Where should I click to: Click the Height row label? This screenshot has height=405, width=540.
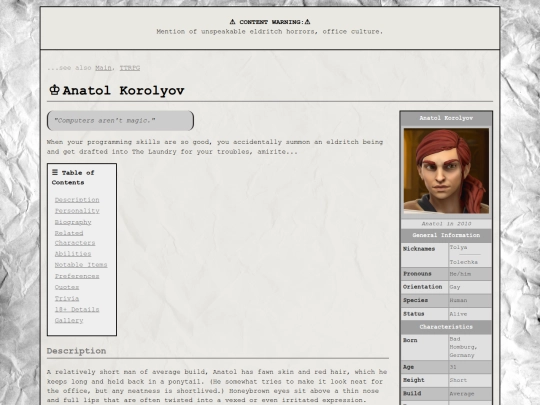pos(414,380)
